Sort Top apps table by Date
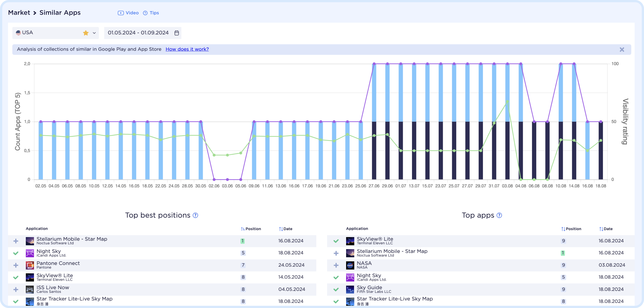 point(606,229)
